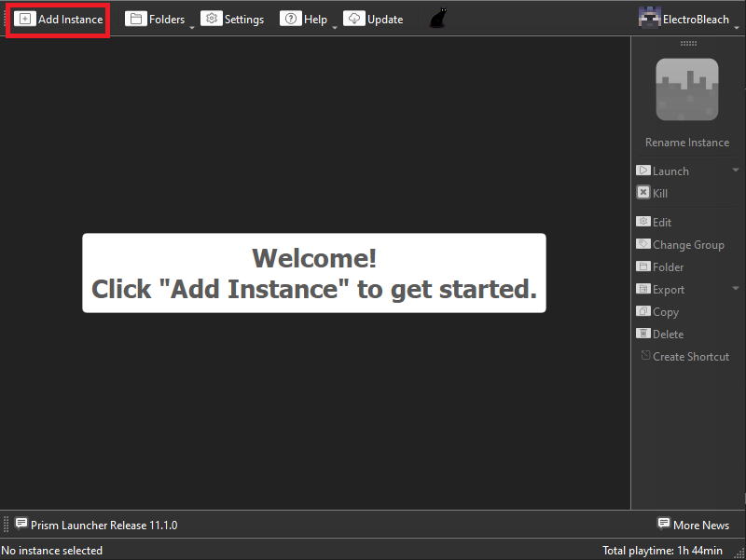Click the Add Instance plus icon
Viewport: 746px width, 560px height.
(25, 19)
